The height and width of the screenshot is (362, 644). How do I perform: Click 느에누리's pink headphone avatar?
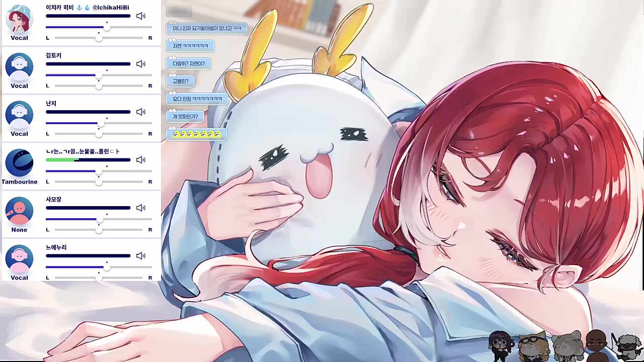point(19,259)
